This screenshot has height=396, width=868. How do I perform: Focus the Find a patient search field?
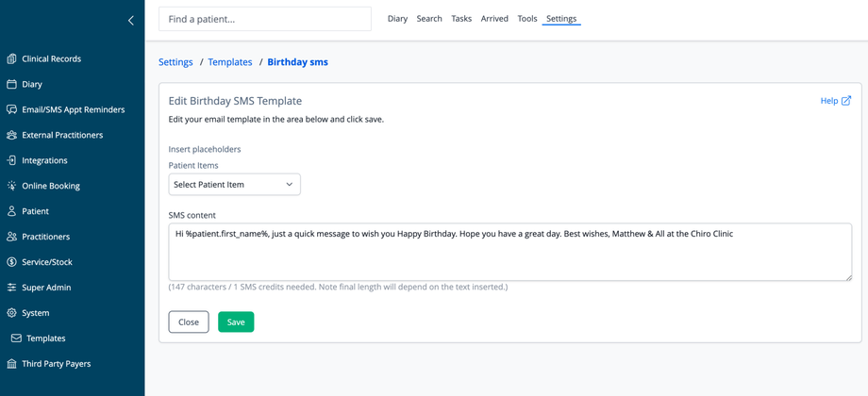[264, 19]
